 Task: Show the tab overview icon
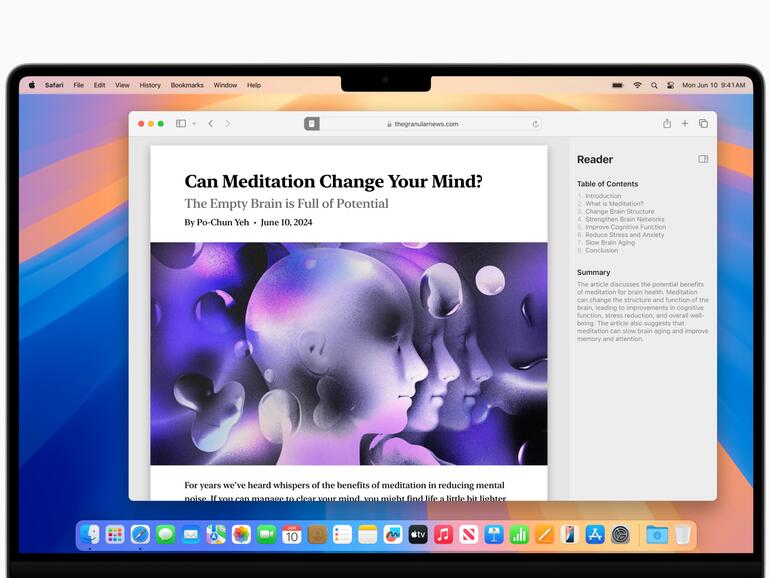[703, 124]
